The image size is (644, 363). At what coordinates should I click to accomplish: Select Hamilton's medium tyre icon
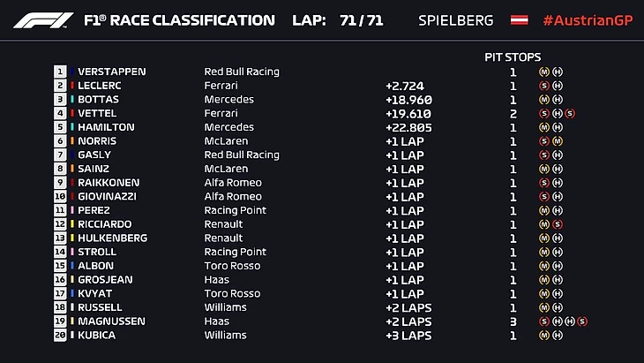point(544,127)
